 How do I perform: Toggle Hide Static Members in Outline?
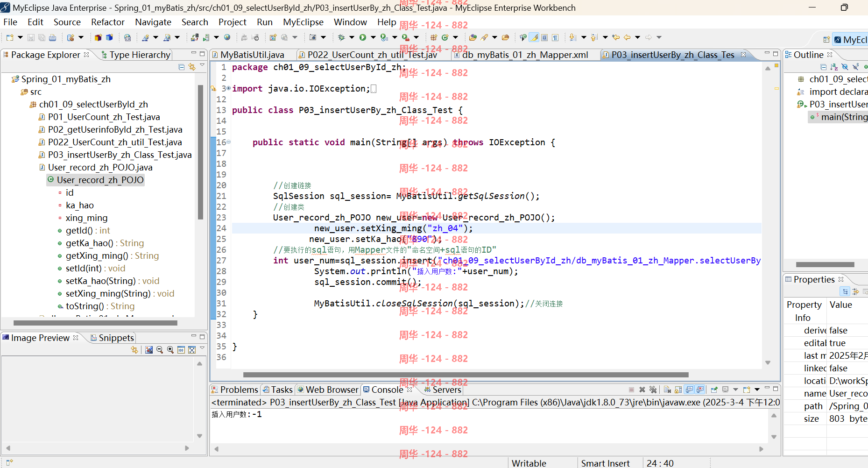(x=855, y=67)
